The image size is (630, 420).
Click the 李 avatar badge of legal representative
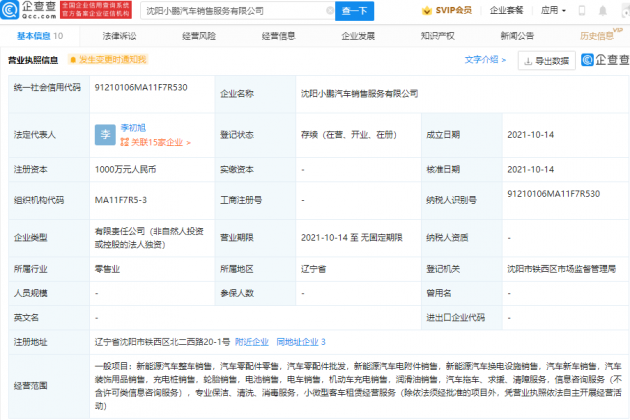(103, 133)
